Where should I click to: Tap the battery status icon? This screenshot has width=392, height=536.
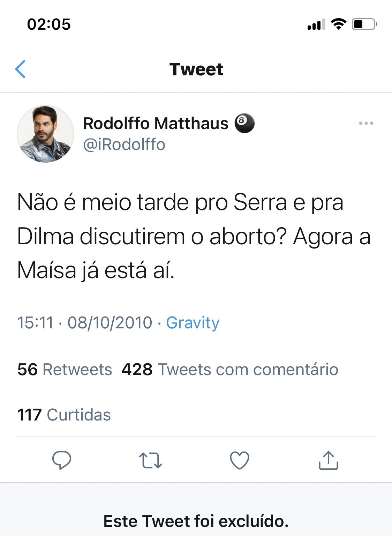pyautogui.click(x=364, y=24)
